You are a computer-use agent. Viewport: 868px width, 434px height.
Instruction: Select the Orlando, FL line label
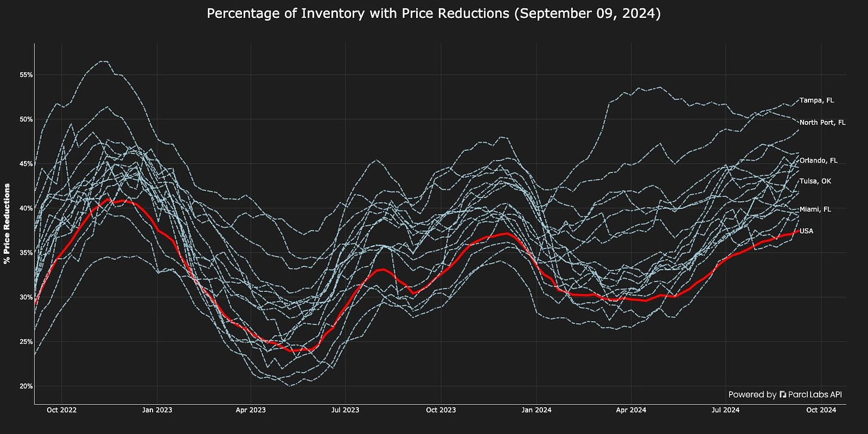(x=819, y=160)
